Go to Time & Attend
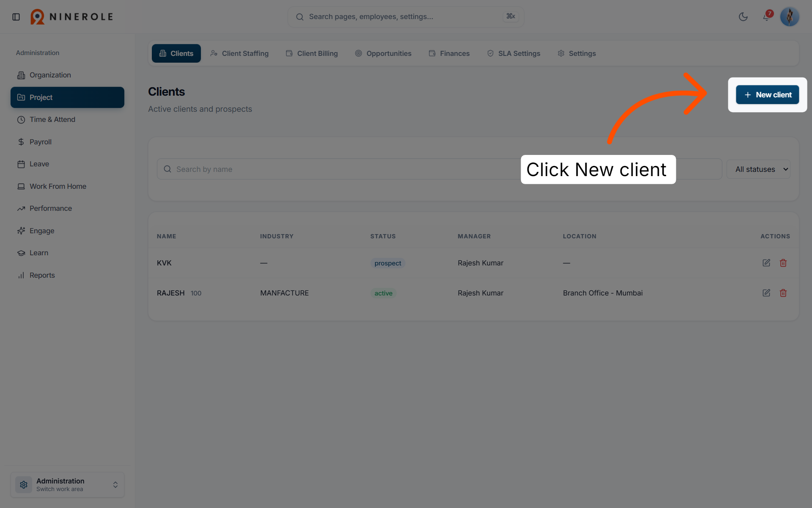Viewport: 812px width, 508px height. (67, 119)
